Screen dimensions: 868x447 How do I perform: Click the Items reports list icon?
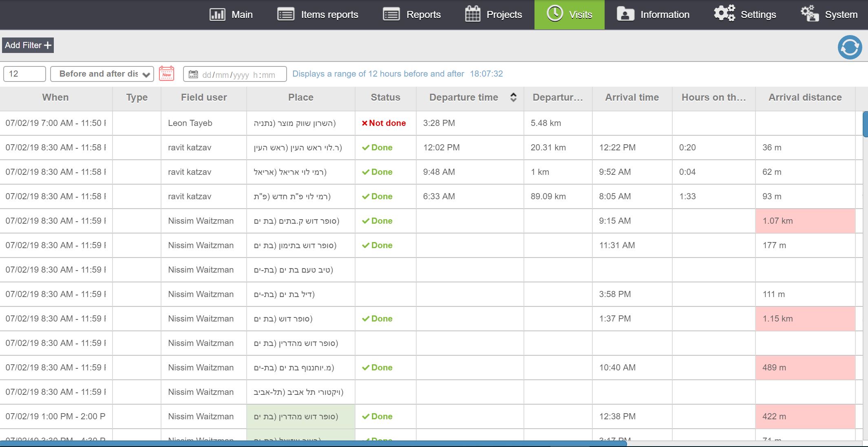285,15
